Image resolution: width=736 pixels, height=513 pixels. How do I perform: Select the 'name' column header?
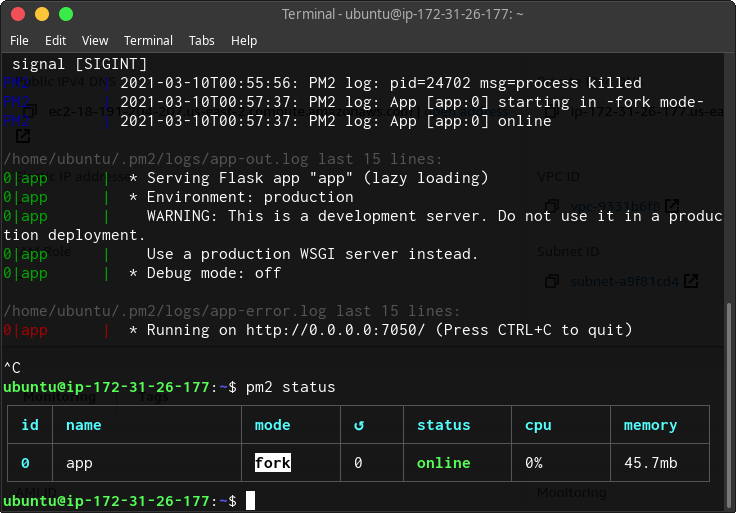(x=84, y=425)
